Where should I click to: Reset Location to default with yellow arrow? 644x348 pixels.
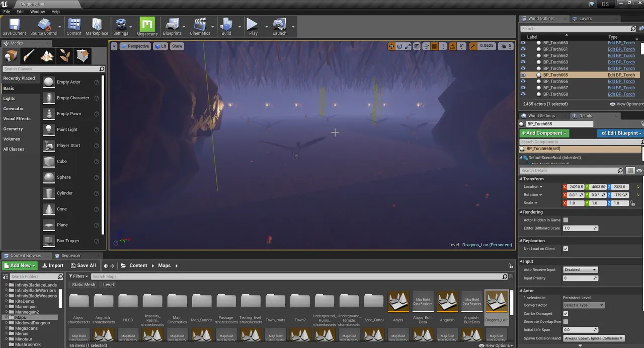[638, 187]
